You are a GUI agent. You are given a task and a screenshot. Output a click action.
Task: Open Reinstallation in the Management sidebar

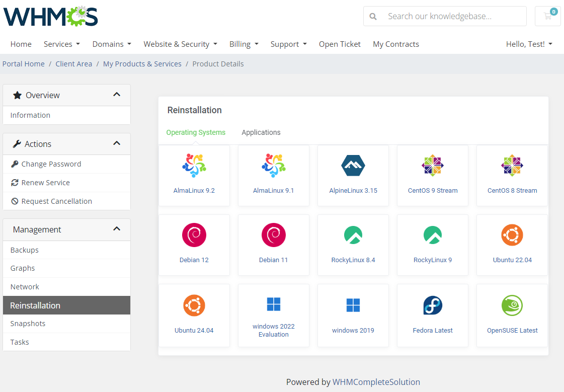[x=66, y=305]
